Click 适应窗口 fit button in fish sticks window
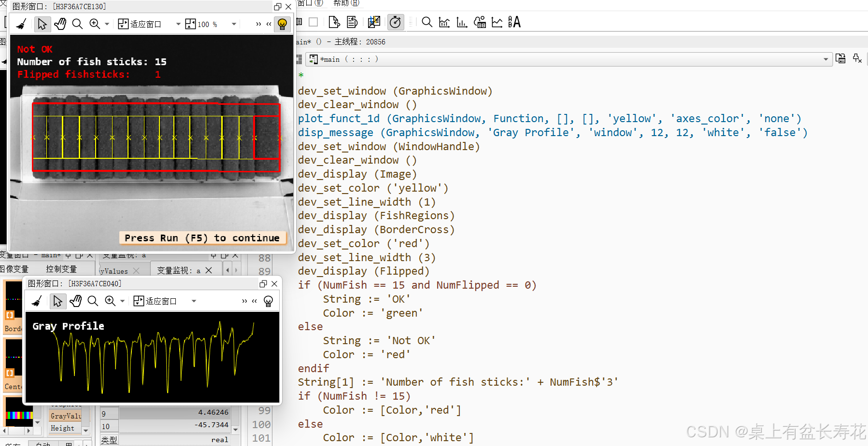The height and width of the screenshot is (446, 868). pyautogui.click(x=140, y=24)
